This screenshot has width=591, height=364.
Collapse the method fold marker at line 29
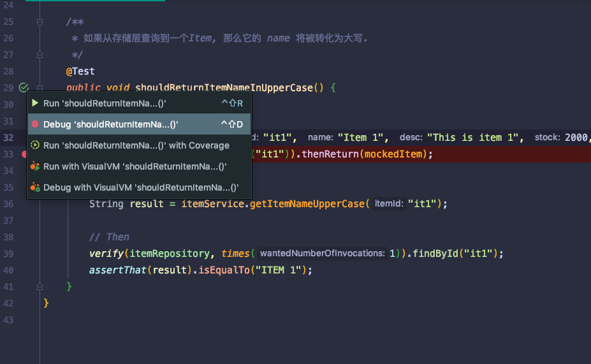click(x=40, y=88)
